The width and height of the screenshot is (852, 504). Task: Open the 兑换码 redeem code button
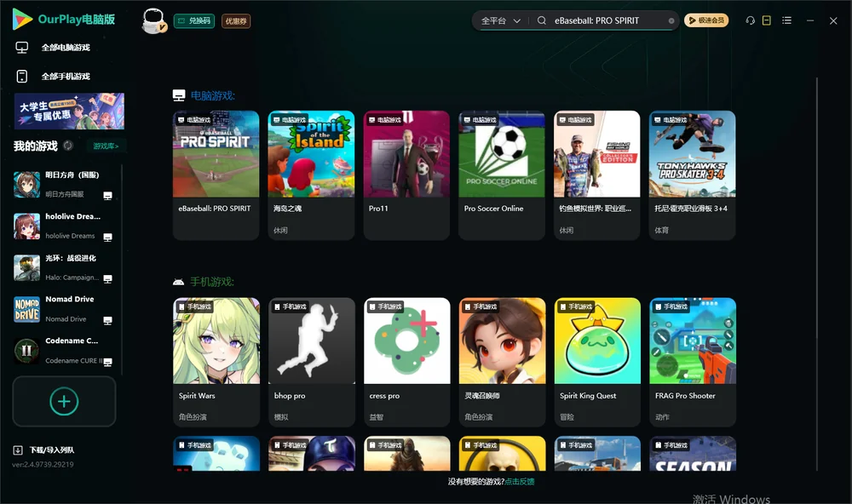tap(194, 21)
